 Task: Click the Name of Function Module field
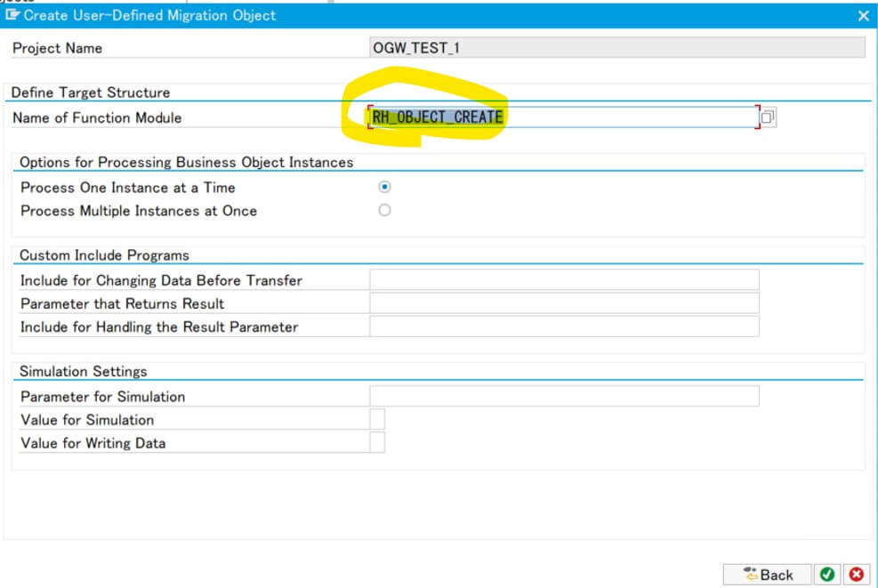coord(563,117)
